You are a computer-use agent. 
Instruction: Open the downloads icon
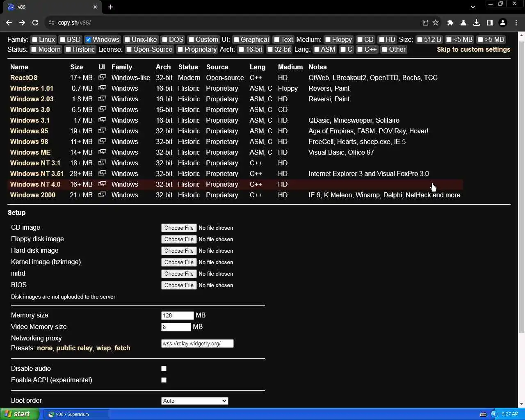tap(477, 23)
